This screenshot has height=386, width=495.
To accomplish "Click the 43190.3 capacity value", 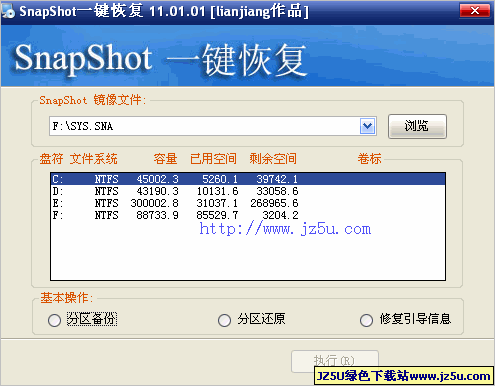I will 157,191.
